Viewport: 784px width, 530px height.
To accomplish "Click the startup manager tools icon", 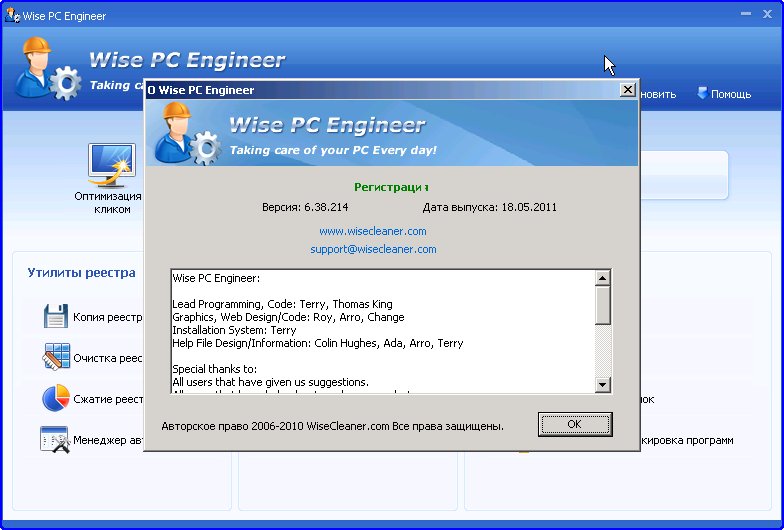I will coord(55,440).
